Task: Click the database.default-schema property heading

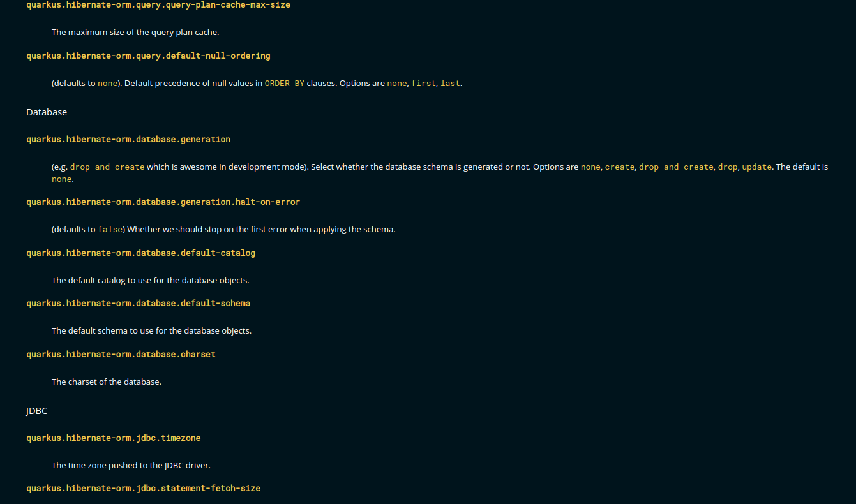Action: point(138,303)
